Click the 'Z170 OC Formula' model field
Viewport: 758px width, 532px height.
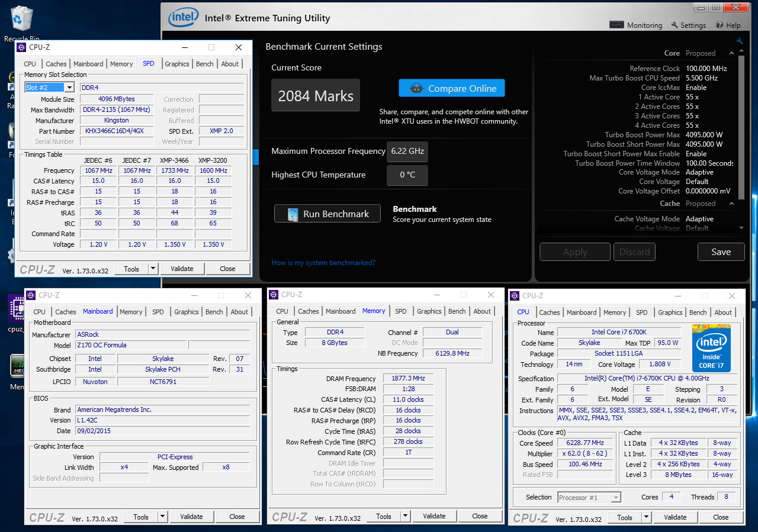[x=131, y=345]
